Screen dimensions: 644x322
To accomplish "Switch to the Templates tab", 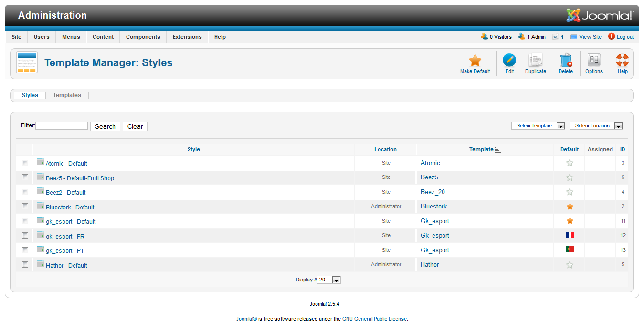I will click(67, 95).
